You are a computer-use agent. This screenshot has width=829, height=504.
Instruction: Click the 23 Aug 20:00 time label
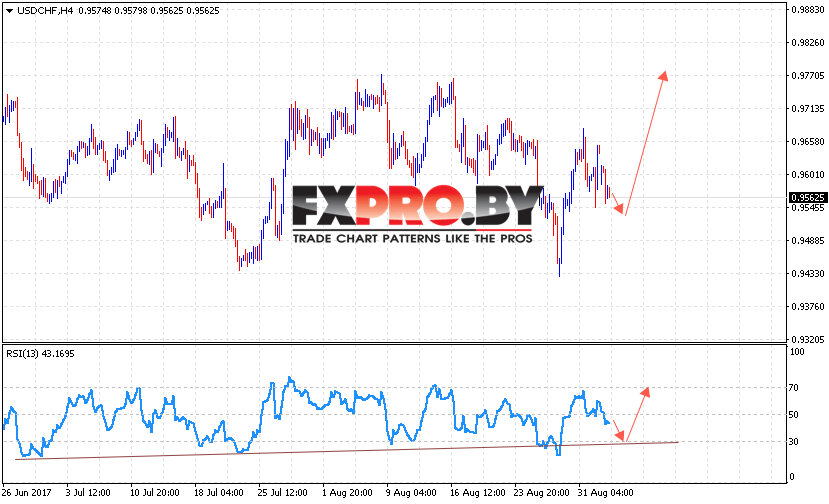coord(541,492)
